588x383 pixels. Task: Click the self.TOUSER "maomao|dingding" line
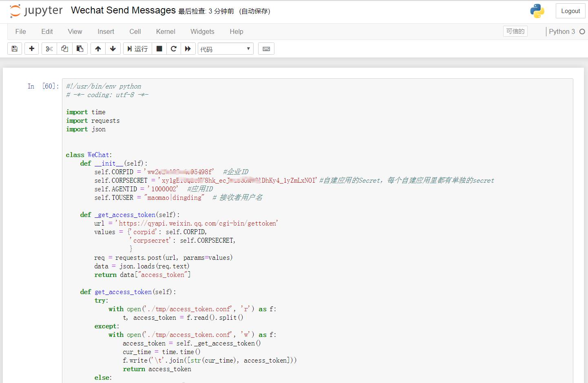point(178,197)
